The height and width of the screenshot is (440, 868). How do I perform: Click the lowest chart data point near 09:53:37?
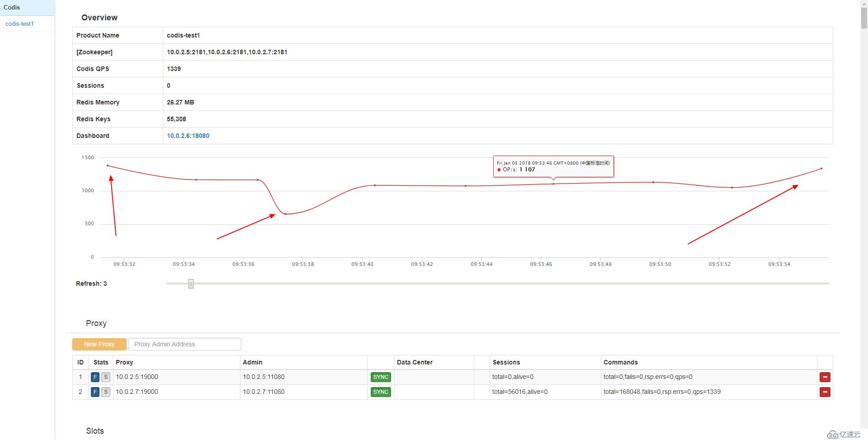[286, 214]
